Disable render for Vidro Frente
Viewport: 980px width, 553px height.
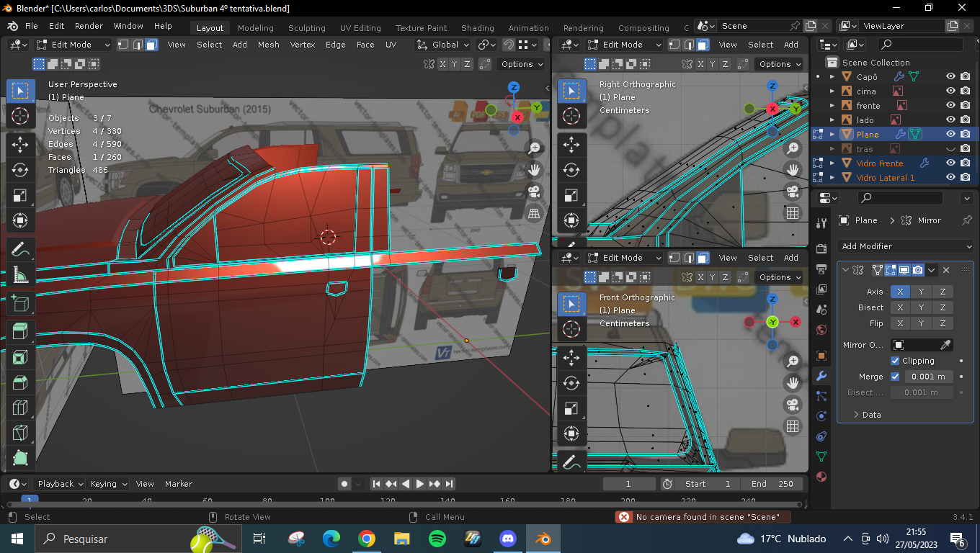tap(965, 163)
